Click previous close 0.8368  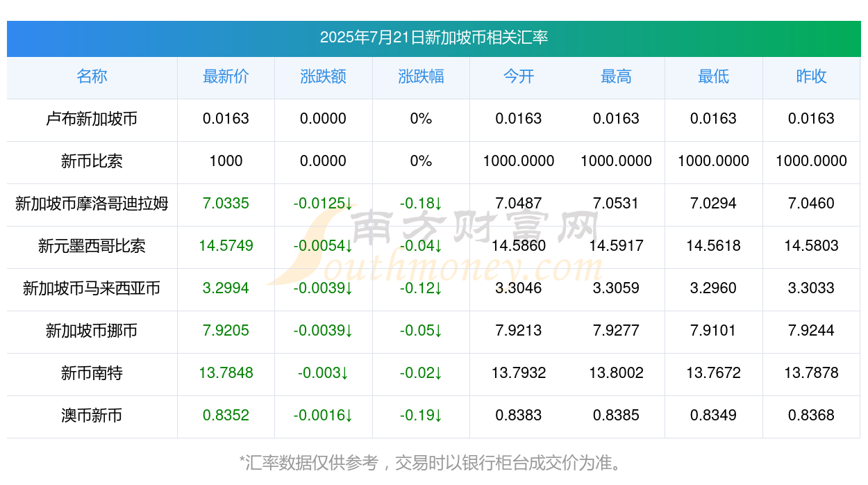pyautogui.click(x=811, y=416)
